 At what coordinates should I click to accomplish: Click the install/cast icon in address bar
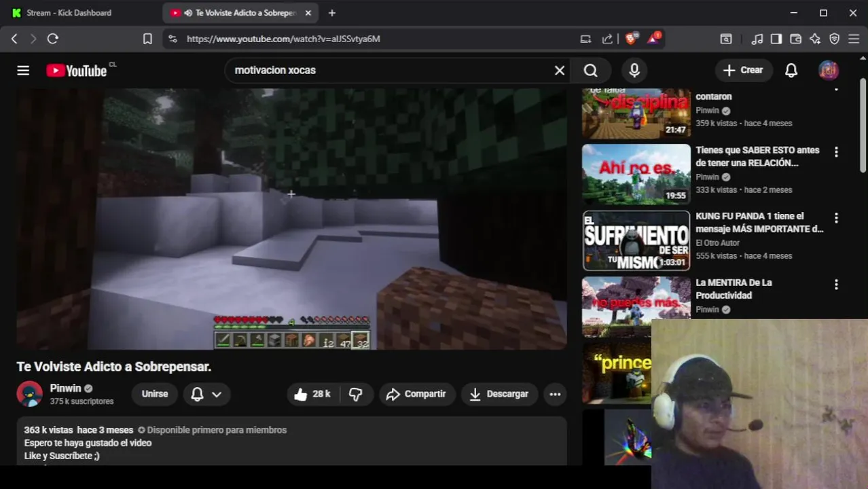585,39
